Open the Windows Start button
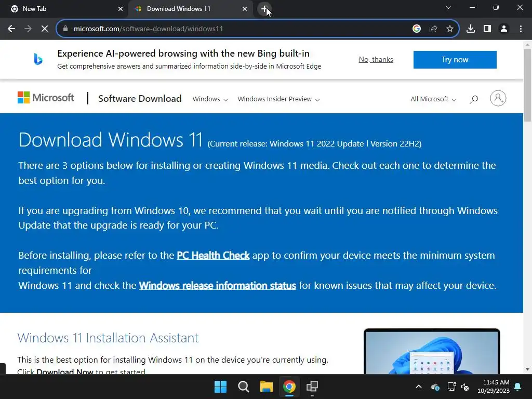The width and height of the screenshot is (532, 399). coord(220,387)
